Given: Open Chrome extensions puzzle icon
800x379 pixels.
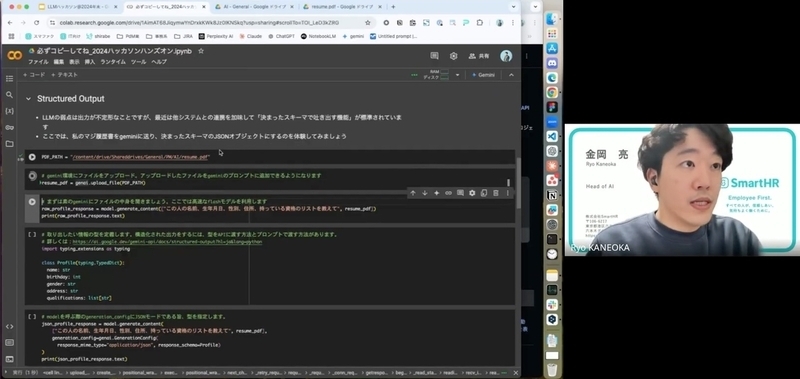Looking at the screenshot, I should (x=480, y=23).
